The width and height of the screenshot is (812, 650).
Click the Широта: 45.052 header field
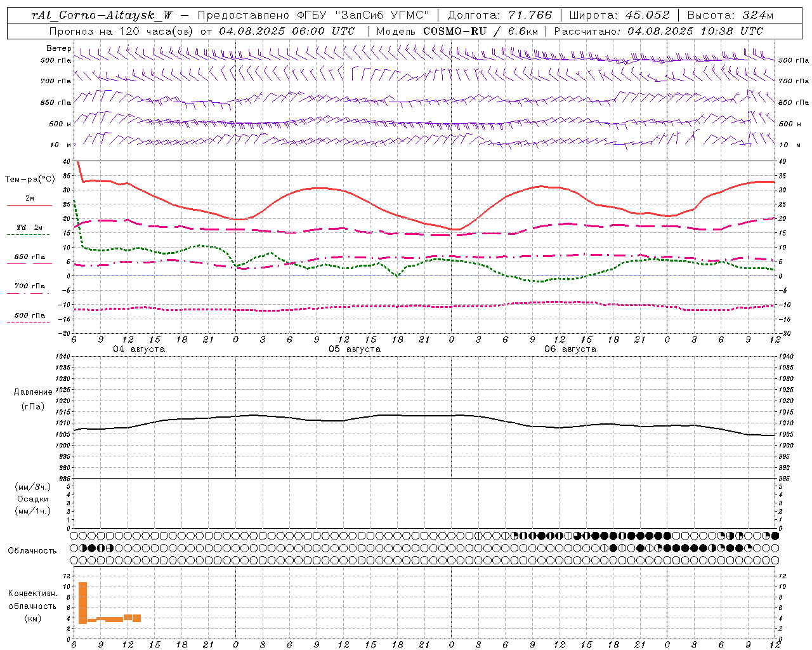[x=619, y=15]
